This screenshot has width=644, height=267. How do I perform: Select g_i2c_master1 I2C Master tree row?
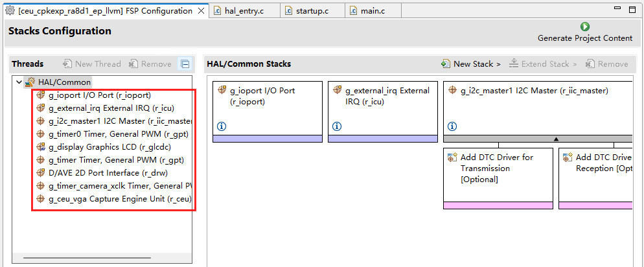click(x=114, y=121)
